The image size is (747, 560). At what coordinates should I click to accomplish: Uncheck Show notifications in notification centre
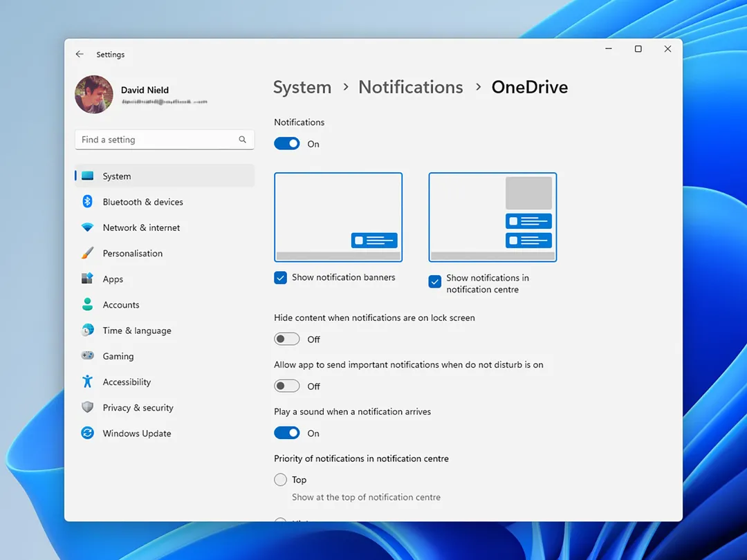pyautogui.click(x=435, y=282)
